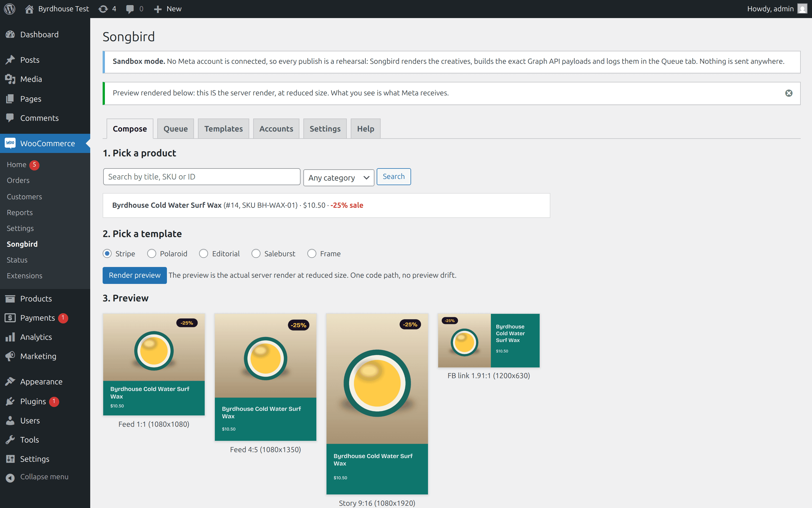
Task: Click the Byrdhouse Test site name
Action: [x=63, y=9]
